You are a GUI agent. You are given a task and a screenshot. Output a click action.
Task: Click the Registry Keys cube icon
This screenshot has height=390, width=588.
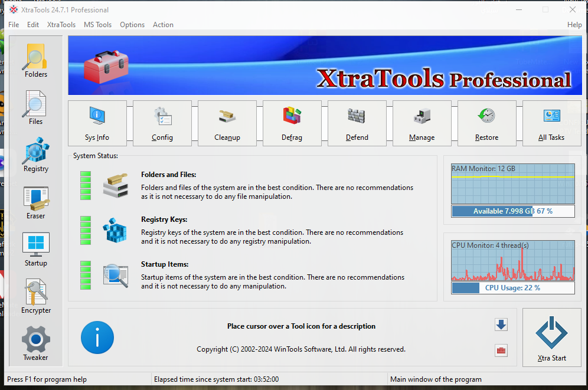click(x=115, y=231)
